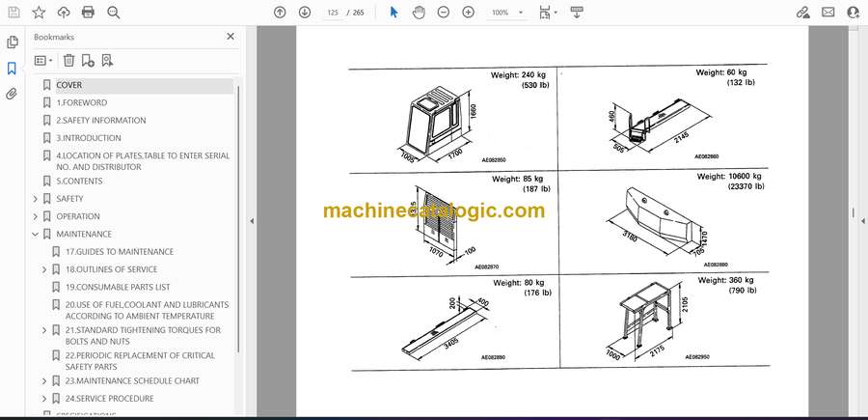Zoom out with minus icon
The width and height of the screenshot is (868, 420).
point(444,13)
